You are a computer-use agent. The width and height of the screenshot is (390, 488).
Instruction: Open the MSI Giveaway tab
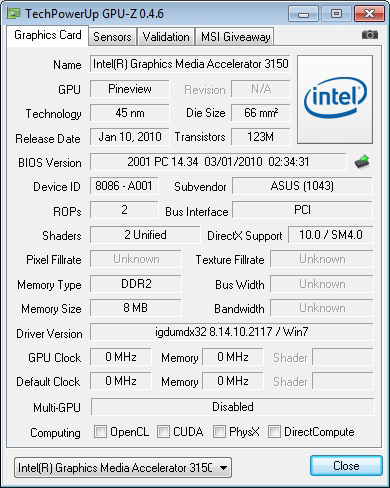pyautogui.click(x=235, y=37)
